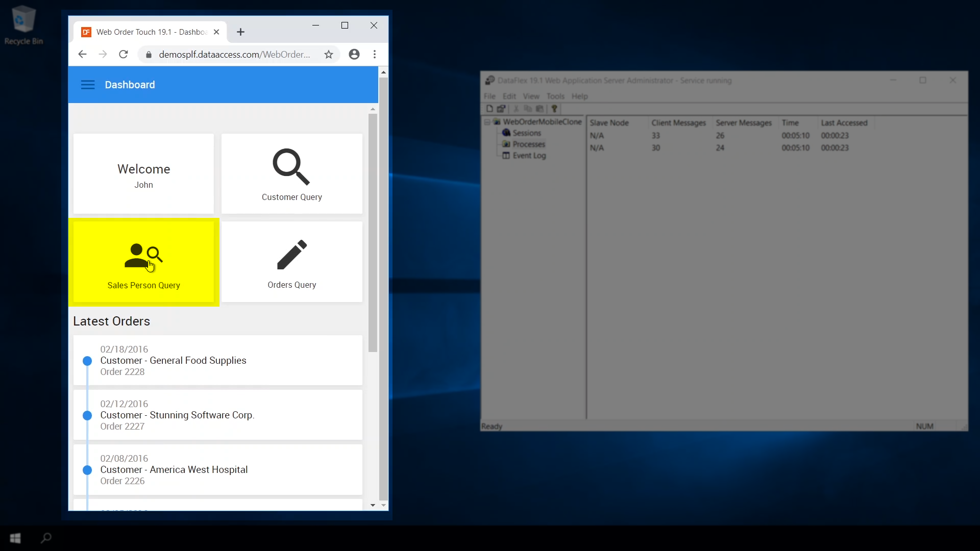Open the View menu

click(x=531, y=96)
